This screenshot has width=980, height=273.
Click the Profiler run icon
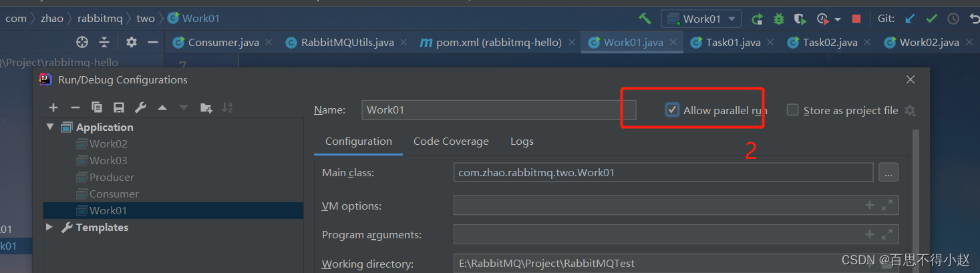point(822,19)
